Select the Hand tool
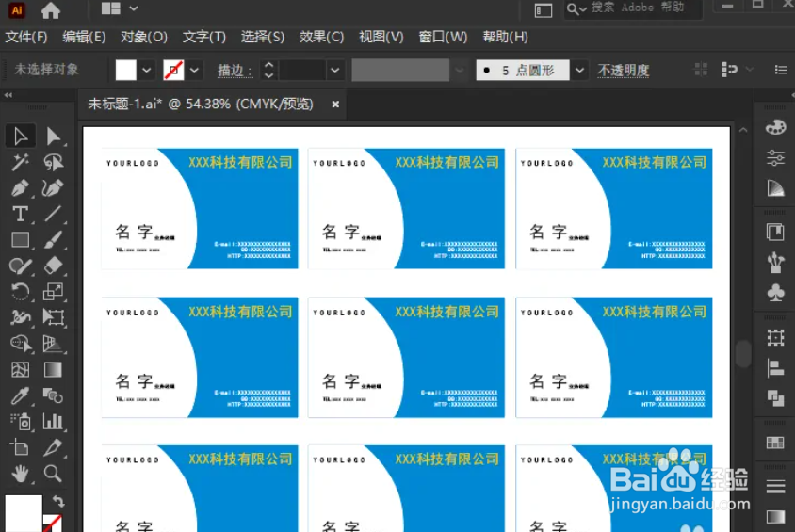The width and height of the screenshot is (795, 532). tap(21, 474)
